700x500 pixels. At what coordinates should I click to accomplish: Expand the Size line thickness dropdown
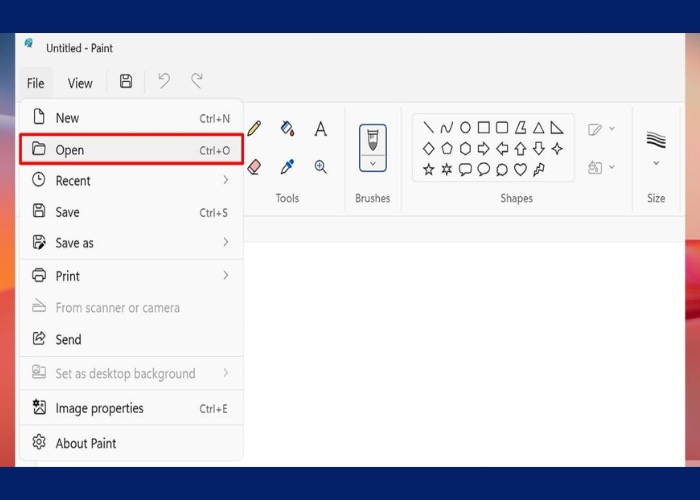656,163
